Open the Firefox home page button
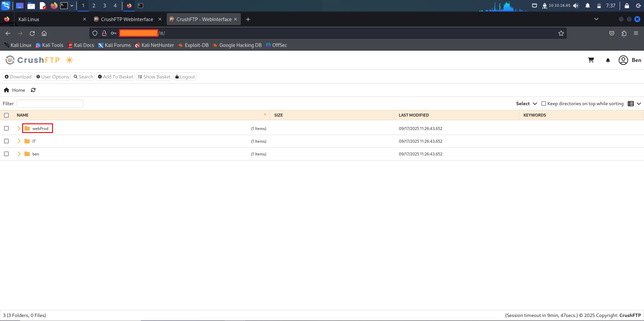The height and width of the screenshot is (321, 644). 44,33
